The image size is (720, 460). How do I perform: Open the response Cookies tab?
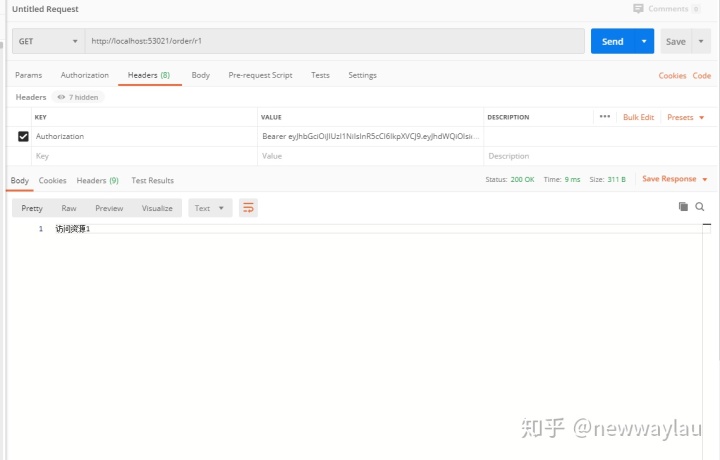point(52,180)
